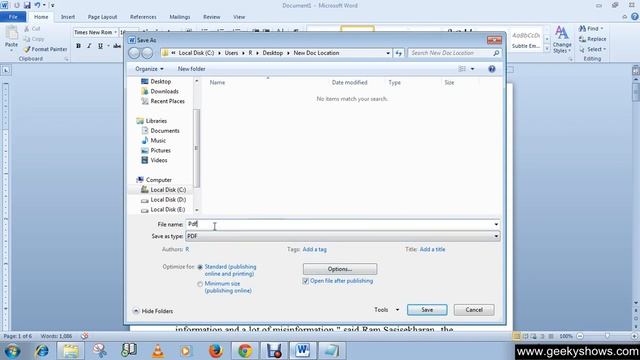Open the Tools dropdown in dialog
Viewport: 640px width, 360px height.
click(387, 310)
